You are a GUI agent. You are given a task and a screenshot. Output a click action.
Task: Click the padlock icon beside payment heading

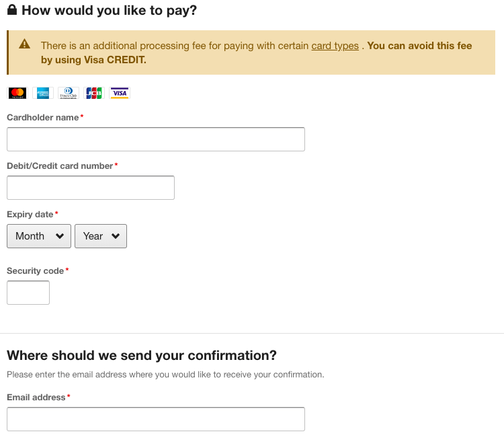click(12, 9)
